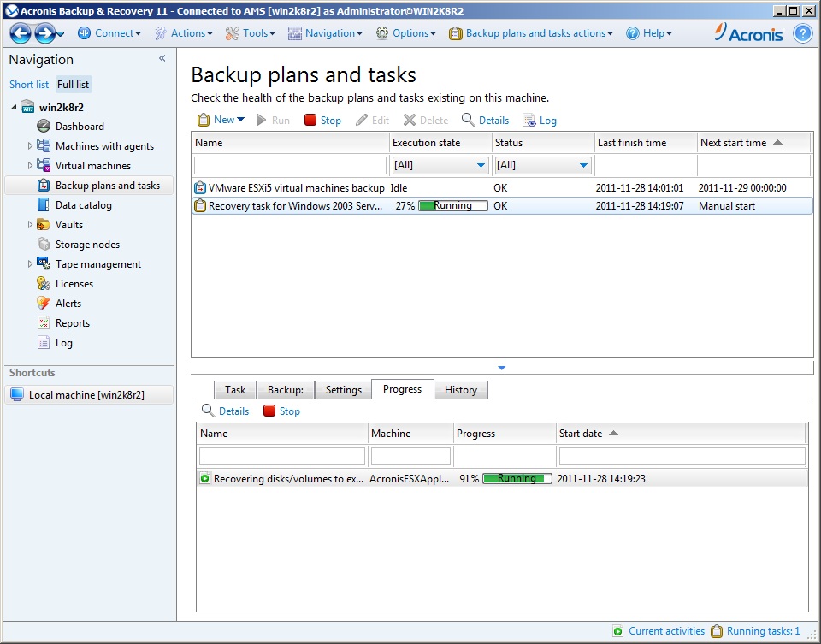This screenshot has width=821, height=644.
Task: Expand the Vaults node
Action: [x=30, y=225]
